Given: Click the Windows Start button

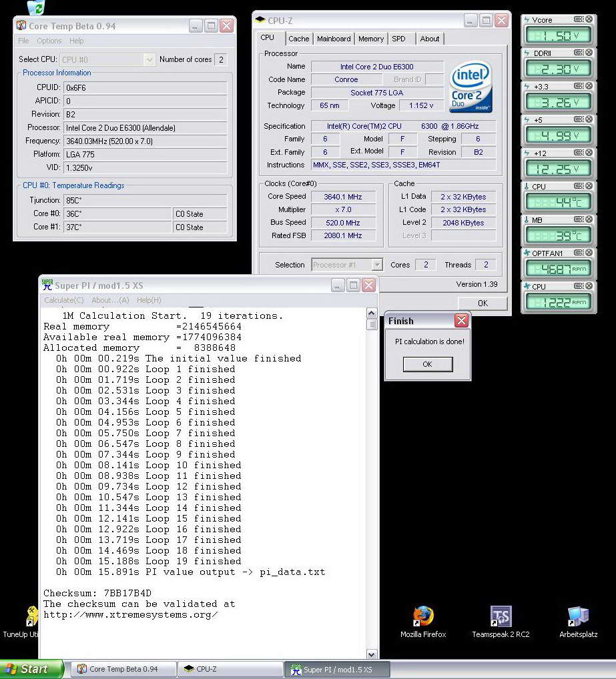Looking at the screenshot, I should [x=31, y=669].
